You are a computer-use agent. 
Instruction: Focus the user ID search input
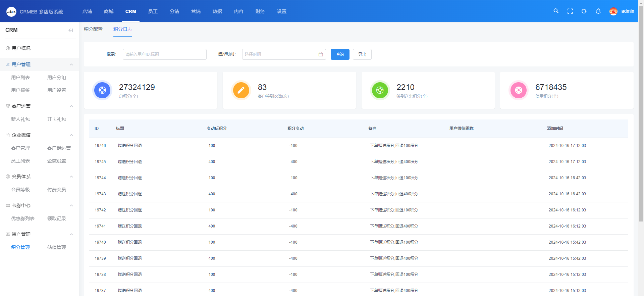tap(164, 54)
